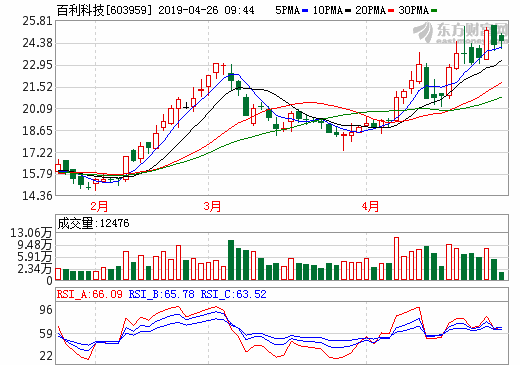Click the 30PMA green legend swatch
The width and height of the screenshot is (520, 365).
(x=434, y=11)
